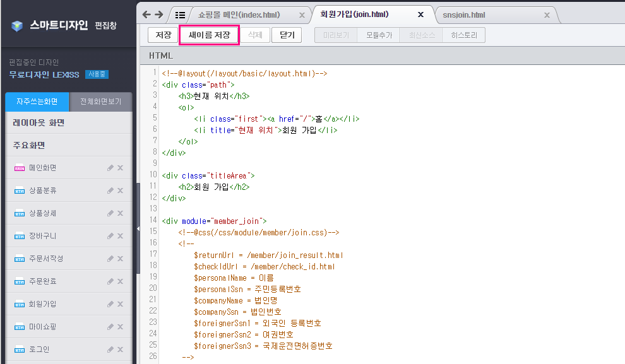Viewport: 625px width, 364px height.
Task: Remove 메인화면 with its X icon
Action: pyautogui.click(x=120, y=168)
